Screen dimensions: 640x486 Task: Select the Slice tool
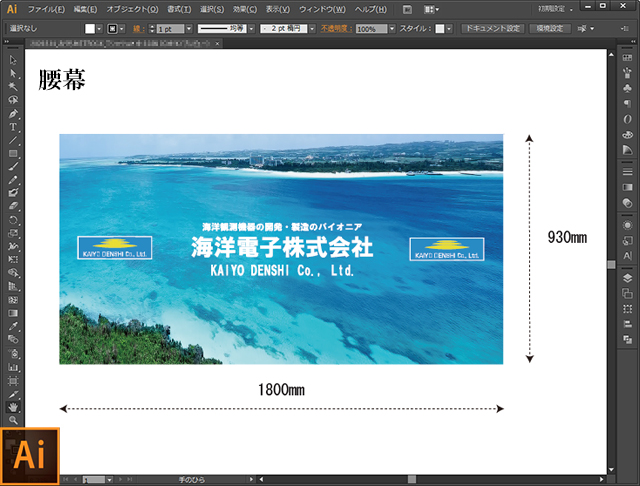pos(13,394)
